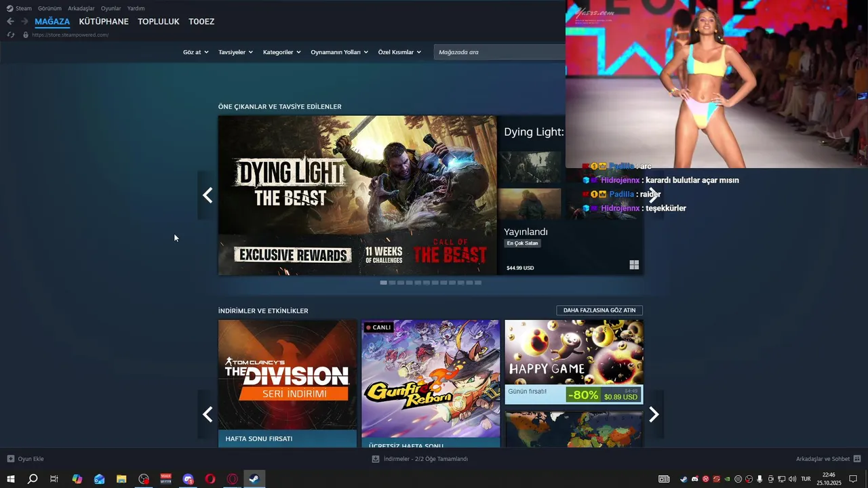Click the Steam logo in the menu bar
This screenshot has height=488, width=868.
[x=9, y=8]
